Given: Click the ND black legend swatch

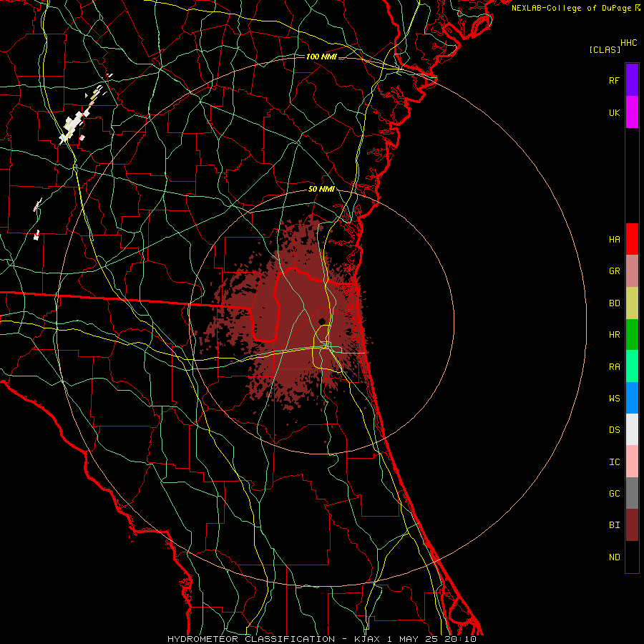Looking at the screenshot, I should pyautogui.click(x=632, y=557).
